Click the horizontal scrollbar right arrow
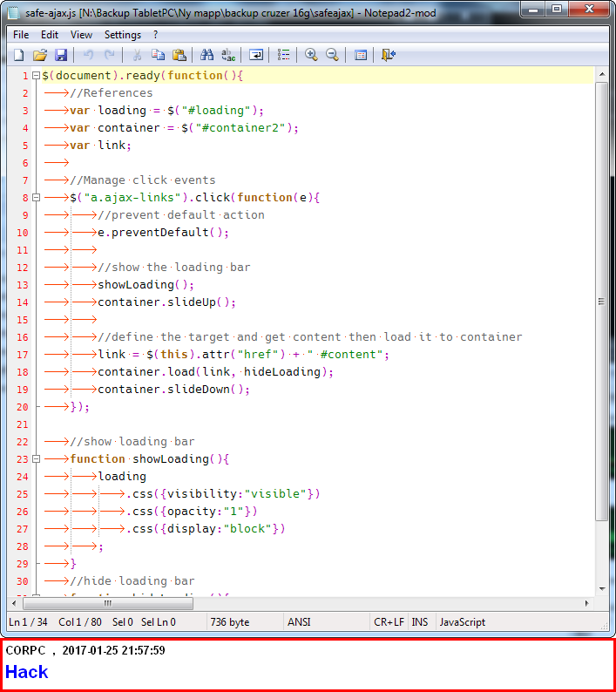Image resolution: width=616 pixels, height=692 pixels. pos(587,603)
